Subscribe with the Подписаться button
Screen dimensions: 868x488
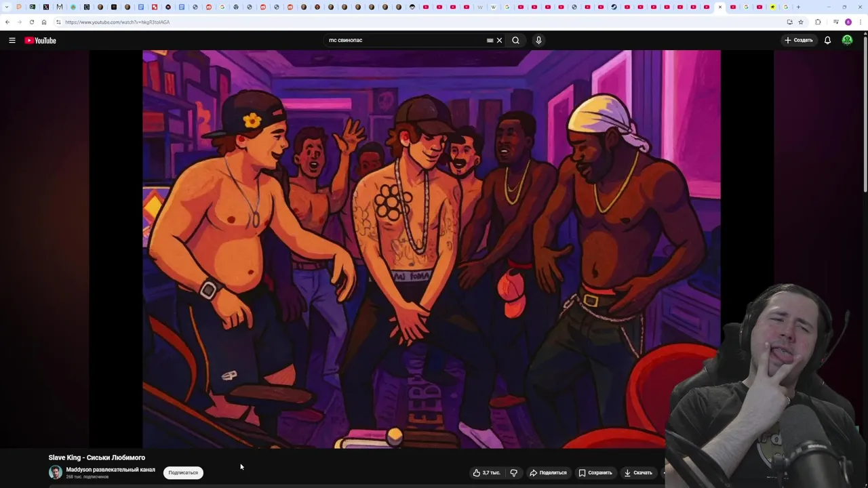coord(183,472)
